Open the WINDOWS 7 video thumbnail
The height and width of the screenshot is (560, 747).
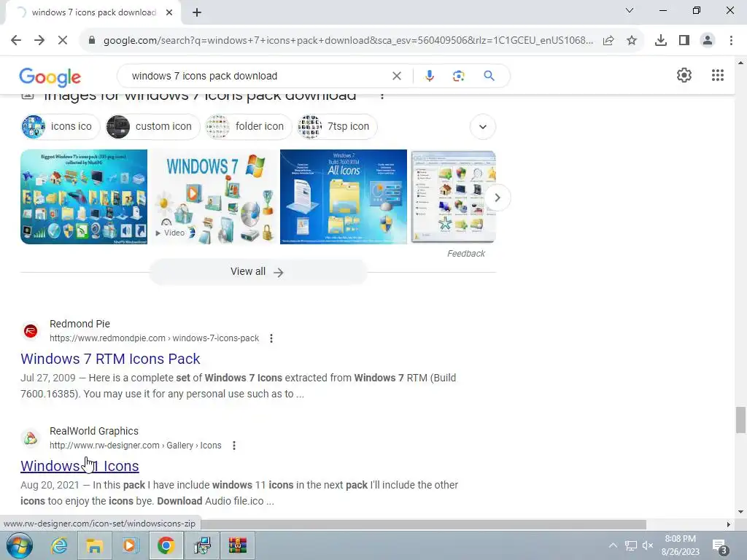pos(214,197)
